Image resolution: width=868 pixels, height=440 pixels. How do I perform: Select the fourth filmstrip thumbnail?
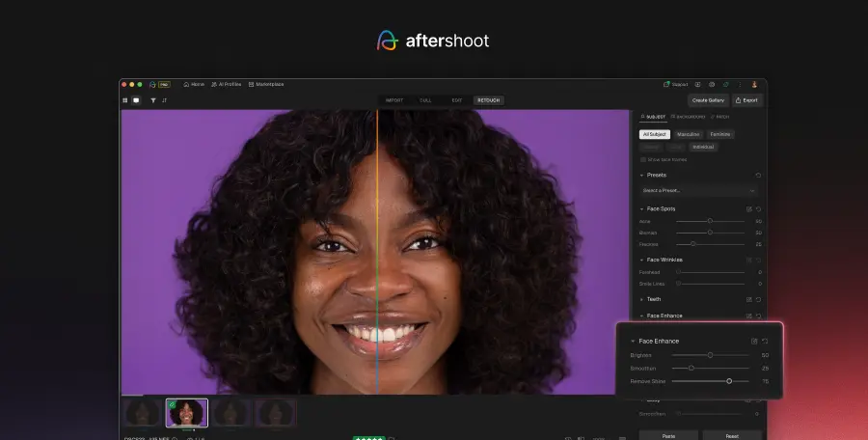coord(276,413)
